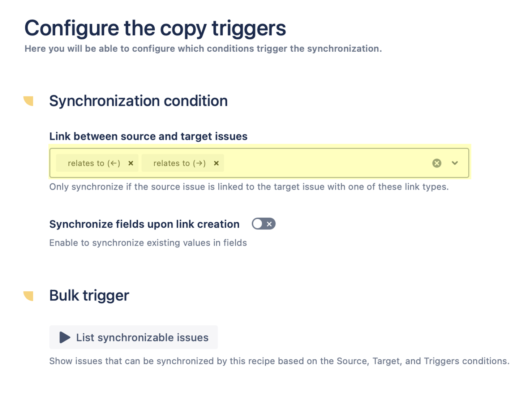Select the "relates to (←)" chip label
532x394 pixels.
click(94, 163)
